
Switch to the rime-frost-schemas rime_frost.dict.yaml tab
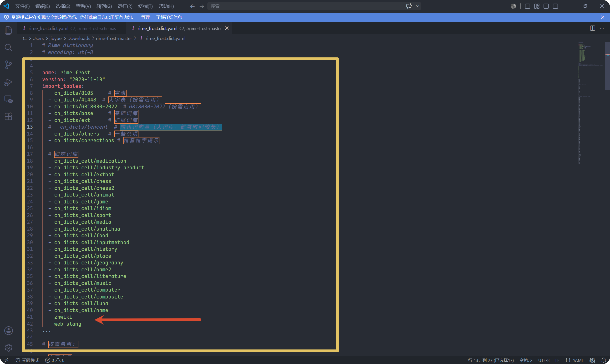point(71,28)
